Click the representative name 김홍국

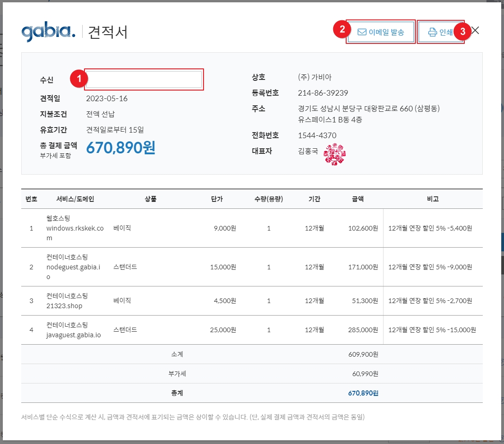coord(308,151)
